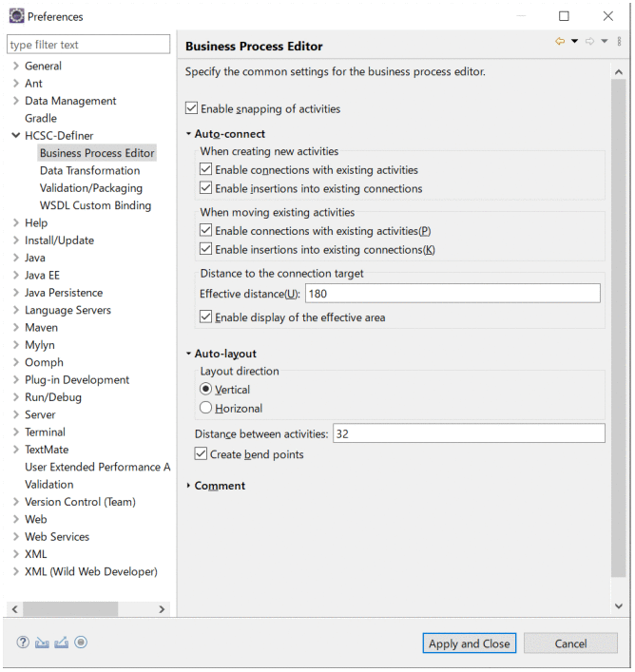Screen dimensions: 635x672
Task: Click the Help question mark icon
Action: pyautogui.click(x=22, y=643)
